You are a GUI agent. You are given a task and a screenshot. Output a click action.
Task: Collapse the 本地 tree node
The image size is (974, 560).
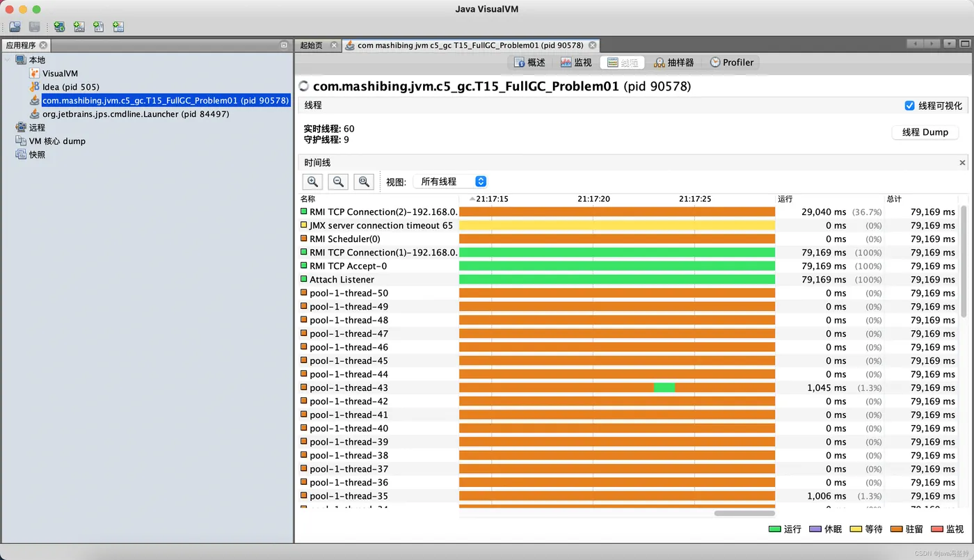pyautogui.click(x=8, y=60)
